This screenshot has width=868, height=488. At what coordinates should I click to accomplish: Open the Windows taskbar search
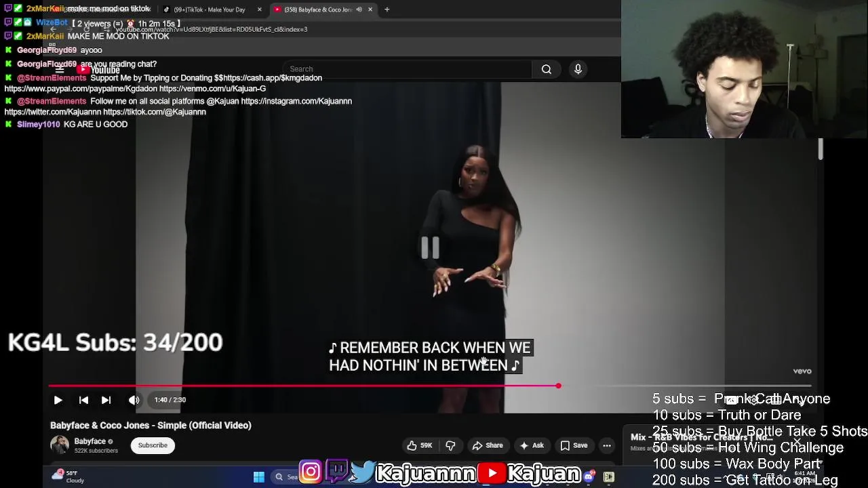[287, 477]
